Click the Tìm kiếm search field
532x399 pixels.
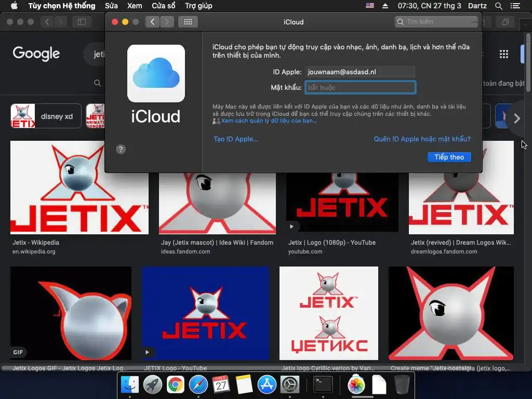click(436, 22)
